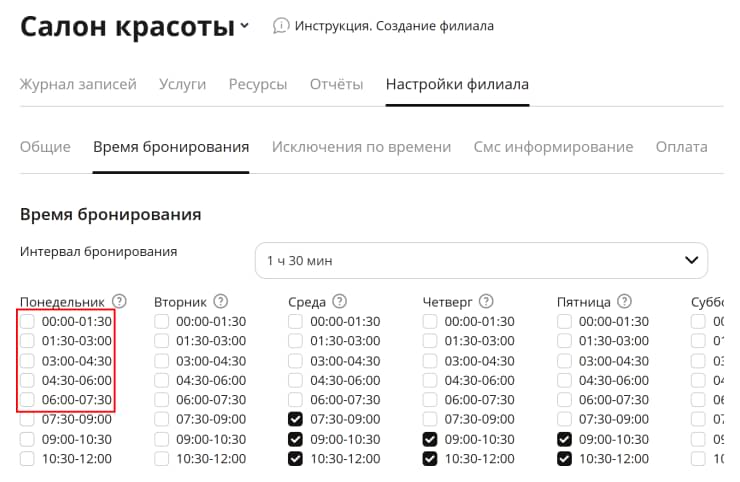Uncheck Среда 10:30-12:00 slot
740x482 pixels.
[x=295, y=458]
